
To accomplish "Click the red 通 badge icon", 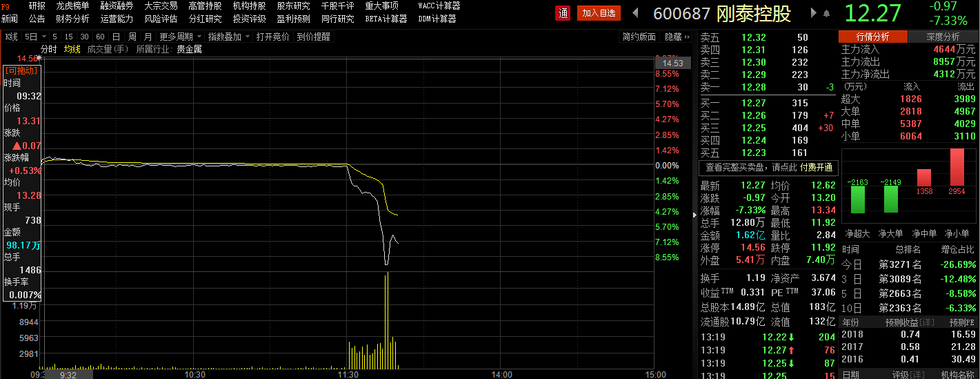I will (563, 13).
